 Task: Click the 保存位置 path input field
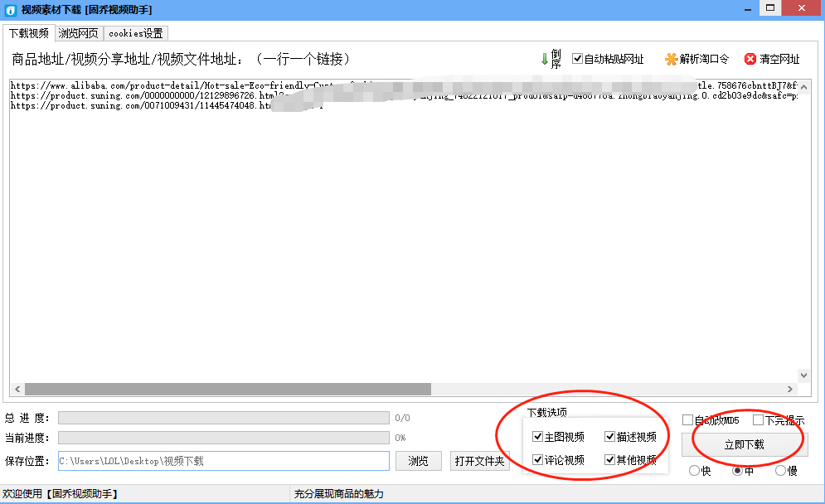[222, 461]
